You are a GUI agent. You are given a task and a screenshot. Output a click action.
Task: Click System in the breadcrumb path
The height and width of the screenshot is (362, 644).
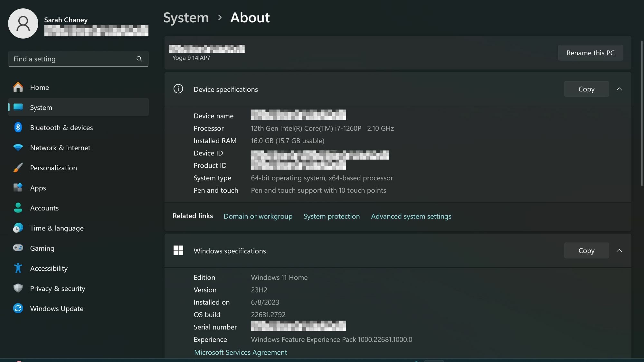186,18
